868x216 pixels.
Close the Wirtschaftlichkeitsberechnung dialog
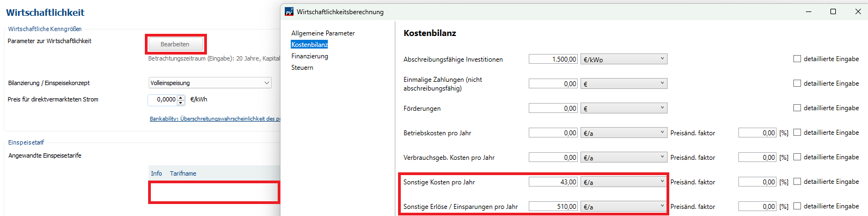(x=858, y=11)
